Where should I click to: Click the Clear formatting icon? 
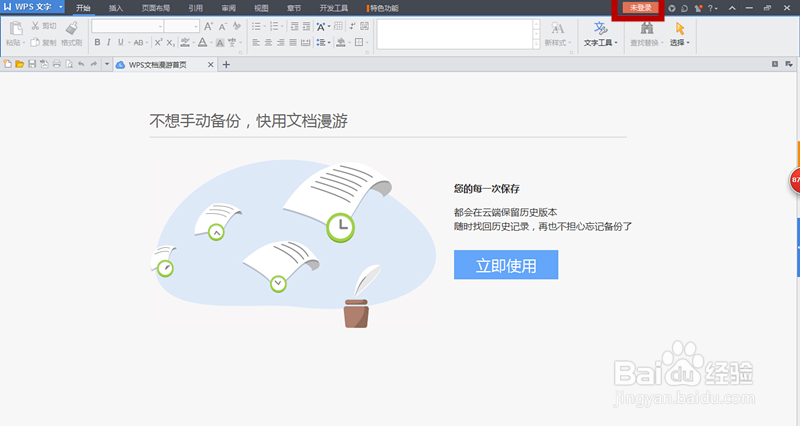point(237,26)
